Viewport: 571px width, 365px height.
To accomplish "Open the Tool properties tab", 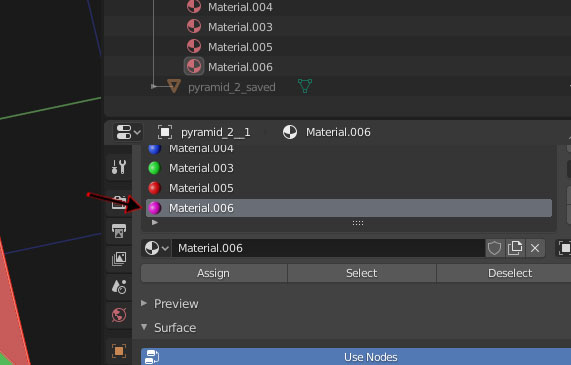I will pyautogui.click(x=119, y=167).
